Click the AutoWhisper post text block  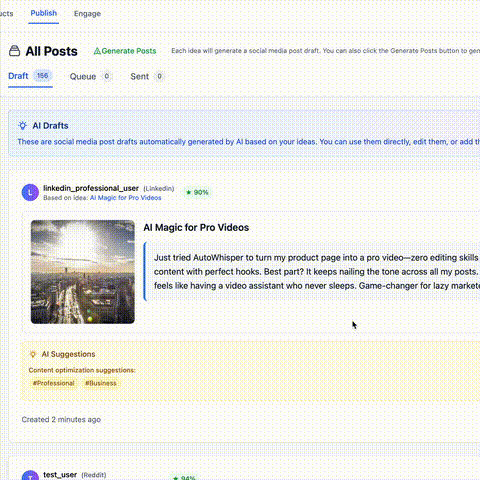pyautogui.click(x=313, y=272)
